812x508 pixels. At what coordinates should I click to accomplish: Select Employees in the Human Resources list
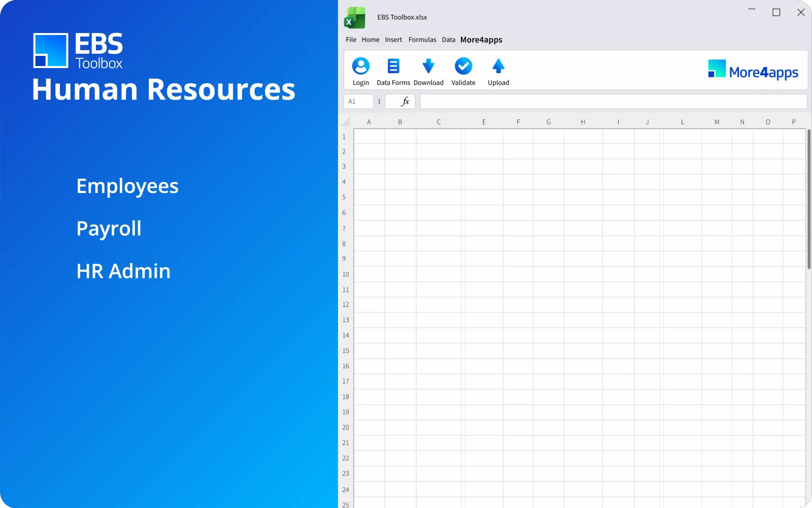127,186
